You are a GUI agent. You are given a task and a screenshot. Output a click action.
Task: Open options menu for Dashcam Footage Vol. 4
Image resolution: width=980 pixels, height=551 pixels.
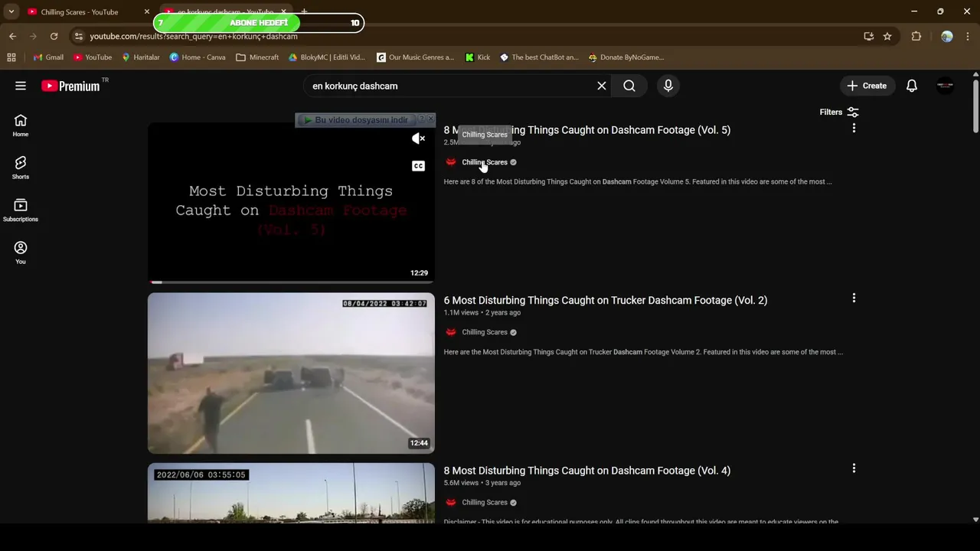[854, 468]
